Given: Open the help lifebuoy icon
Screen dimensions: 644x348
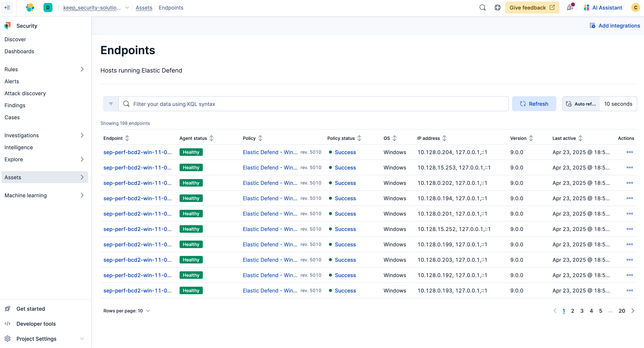Looking at the screenshot, I should (x=497, y=7).
